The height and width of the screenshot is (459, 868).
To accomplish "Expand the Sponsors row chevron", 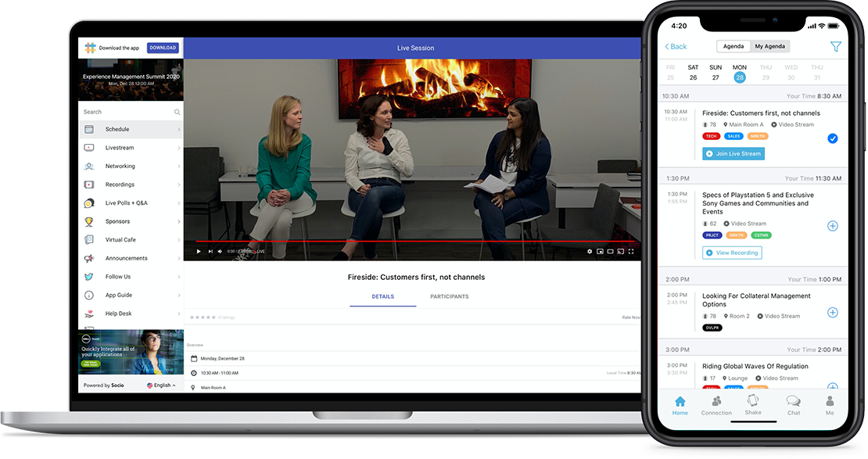I will [179, 221].
